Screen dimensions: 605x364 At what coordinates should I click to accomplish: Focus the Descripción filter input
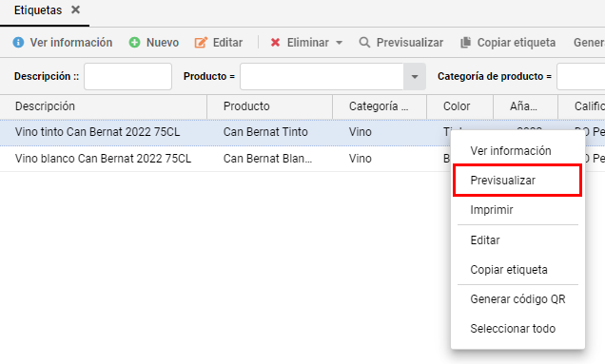(127, 77)
